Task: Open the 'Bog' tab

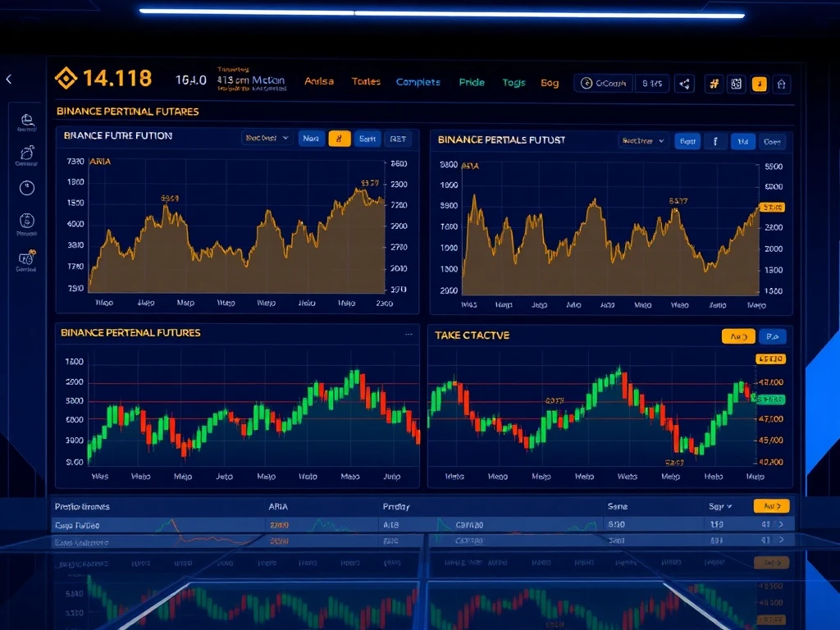Action: [550, 83]
